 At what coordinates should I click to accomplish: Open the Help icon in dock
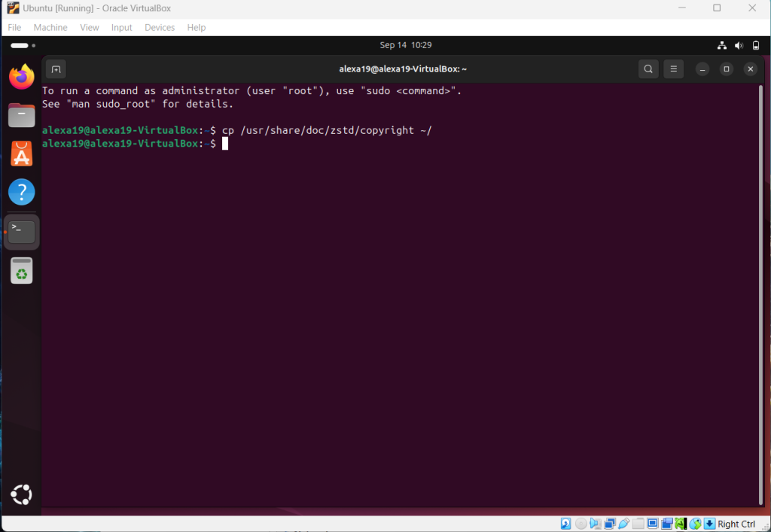tap(22, 193)
